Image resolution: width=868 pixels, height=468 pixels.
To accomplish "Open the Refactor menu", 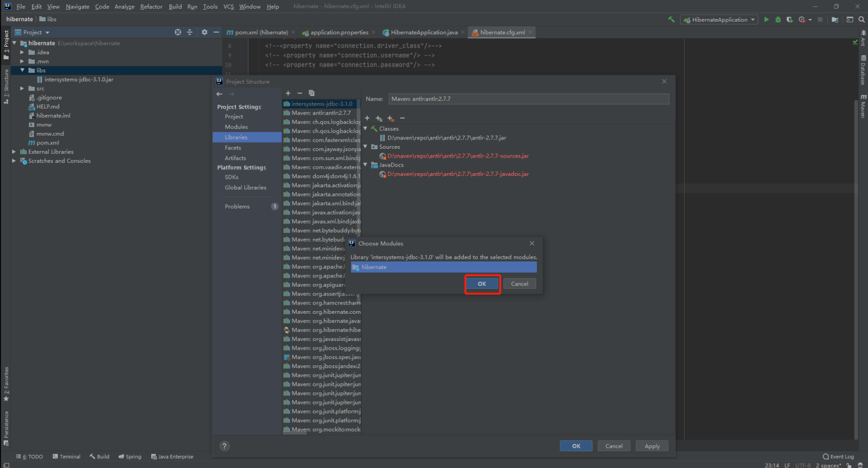I will 151,7.
